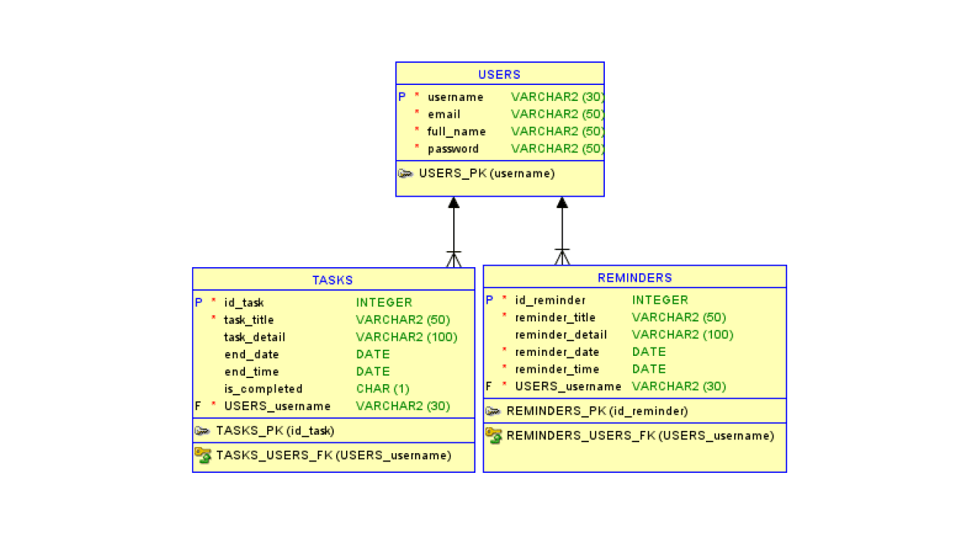Click the task_title column

coord(249,320)
